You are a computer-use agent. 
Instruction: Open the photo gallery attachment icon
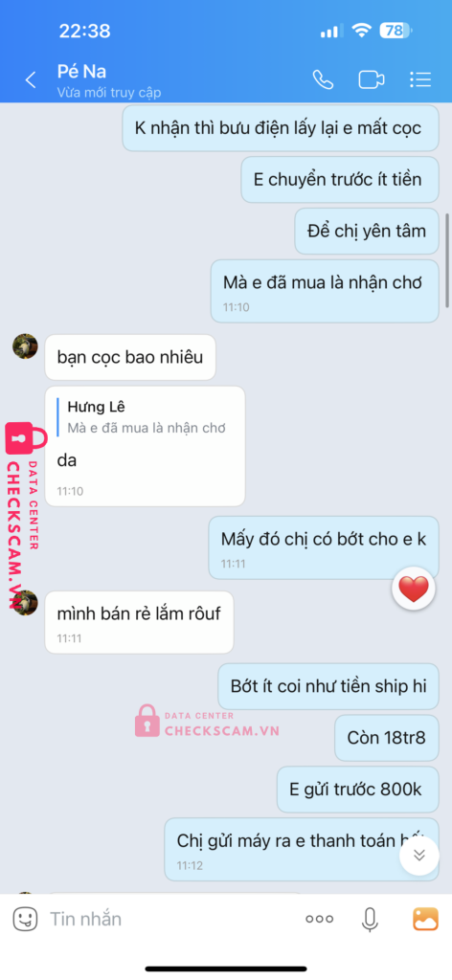425,918
